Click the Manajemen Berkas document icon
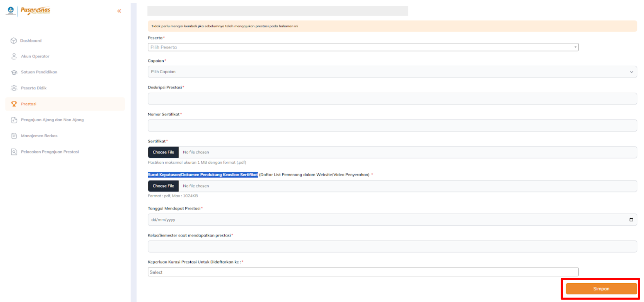The width and height of the screenshot is (644, 302). [14, 136]
